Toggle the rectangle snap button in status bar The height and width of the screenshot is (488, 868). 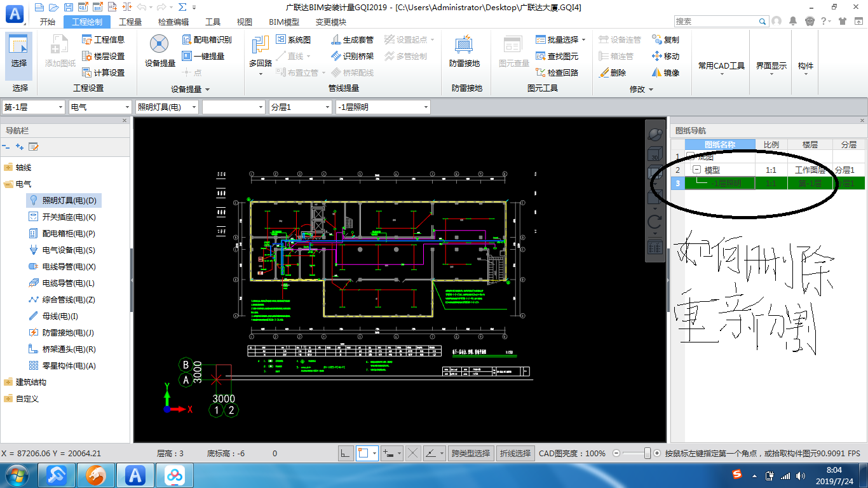[364, 453]
